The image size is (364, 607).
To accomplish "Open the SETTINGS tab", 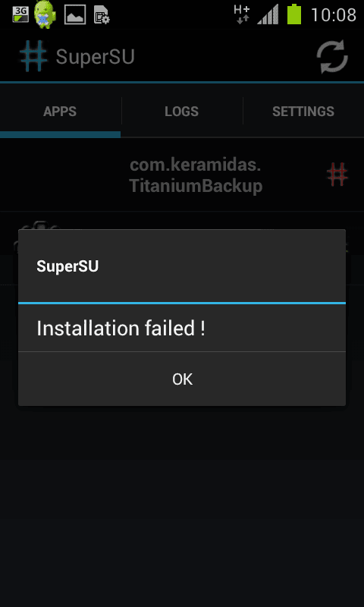I will click(x=303, y=112).
